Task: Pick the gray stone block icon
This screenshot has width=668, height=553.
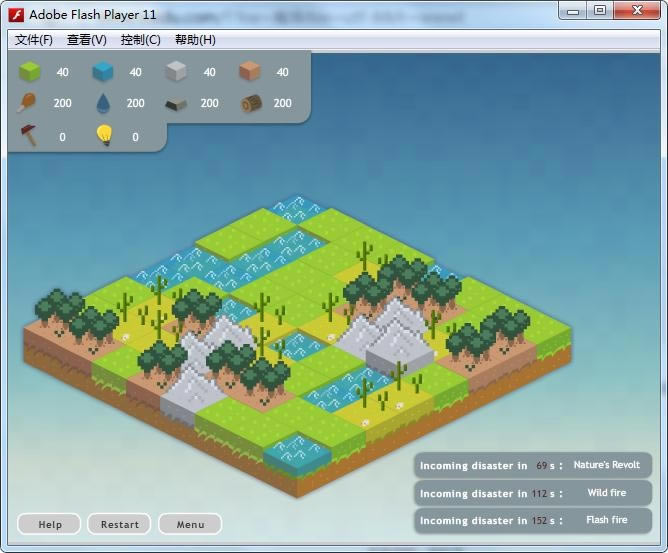Action: tap(176, 72)
